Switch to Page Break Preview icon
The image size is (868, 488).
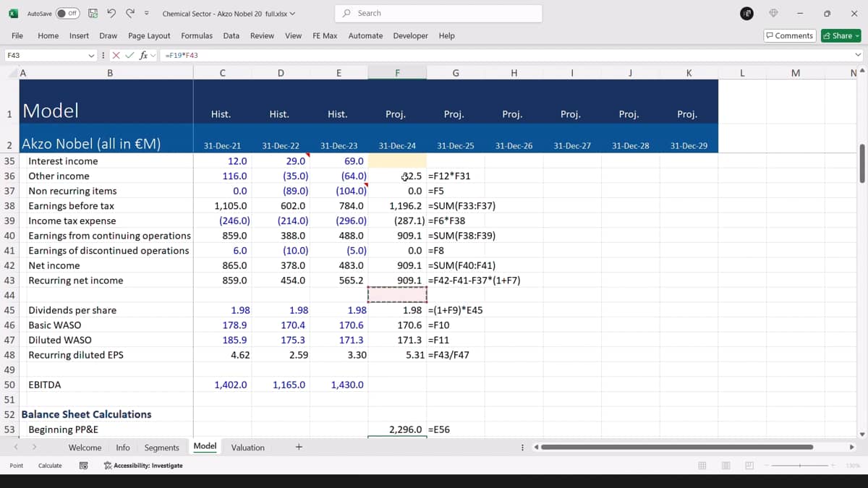point(749,466)
